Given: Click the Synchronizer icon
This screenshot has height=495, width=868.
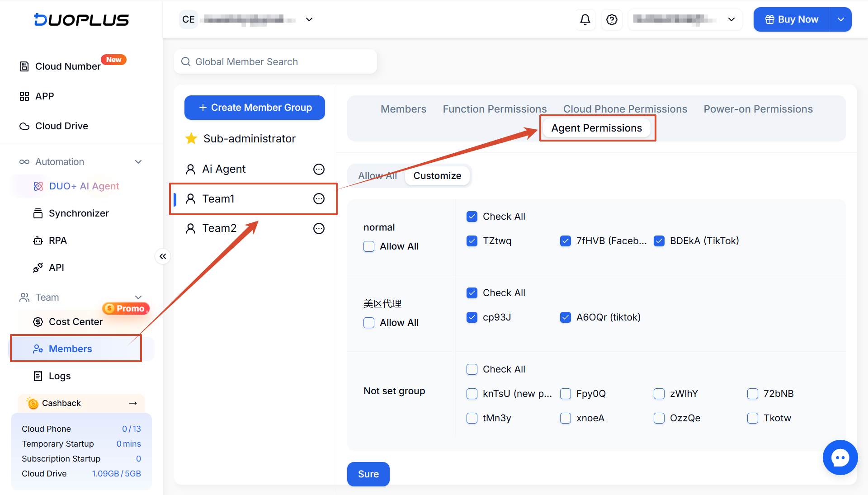Looking at the screenshot, I should [38, 213].
